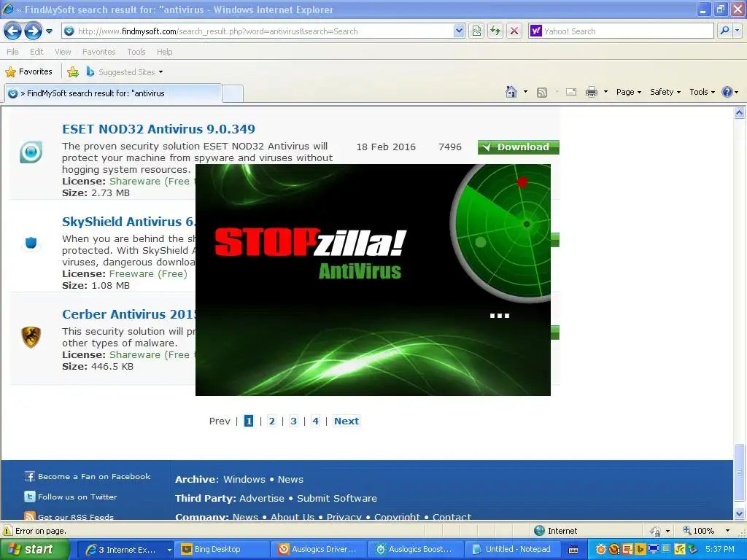Click the Error on page warning icon
The image size is (747, 560).
click(x=7, y=531)
